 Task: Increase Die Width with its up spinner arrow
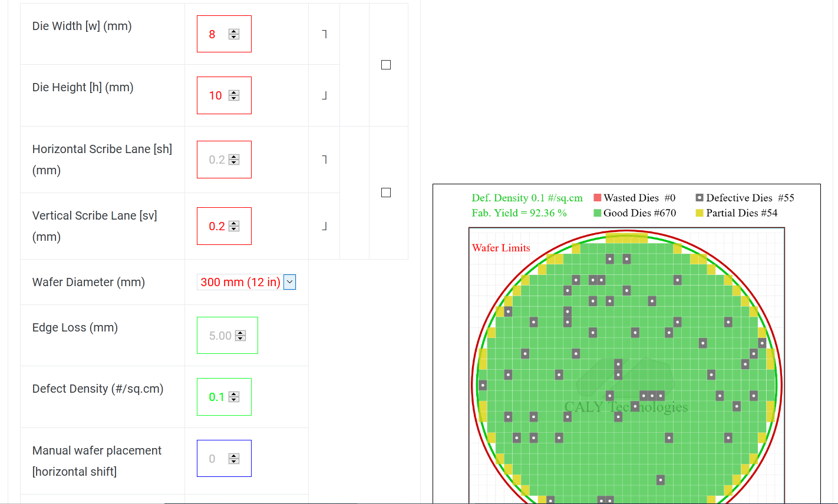[234, 32]
